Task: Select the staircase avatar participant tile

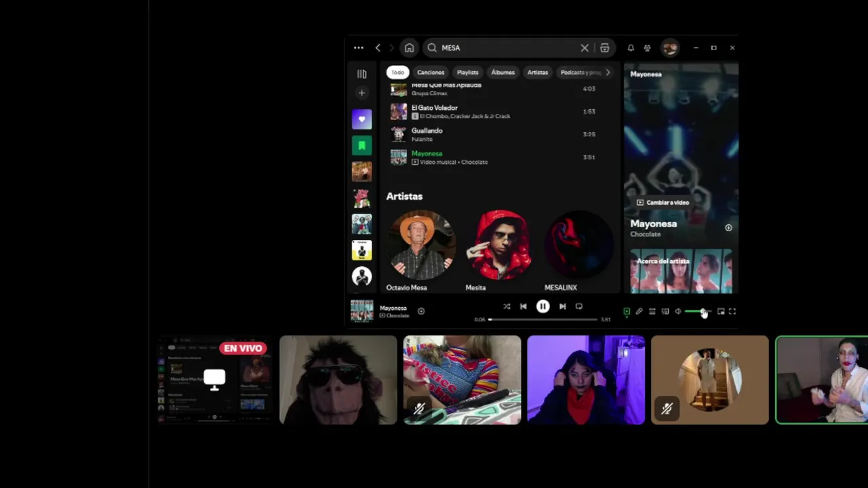Action: point(710,380)
